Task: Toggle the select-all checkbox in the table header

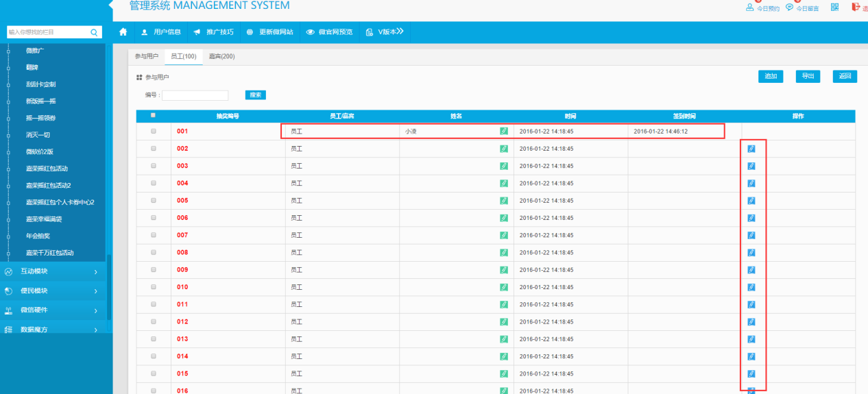Action: pos(153,115)
